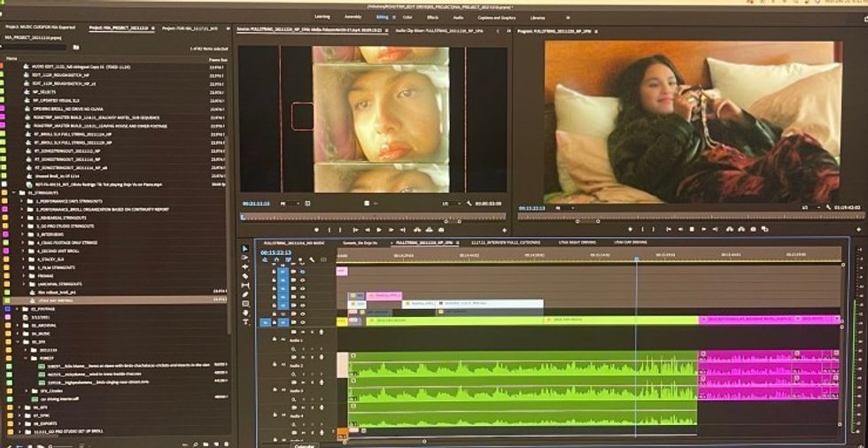
Task: Switch to the Assembly workspace
Action: point(353,17)
